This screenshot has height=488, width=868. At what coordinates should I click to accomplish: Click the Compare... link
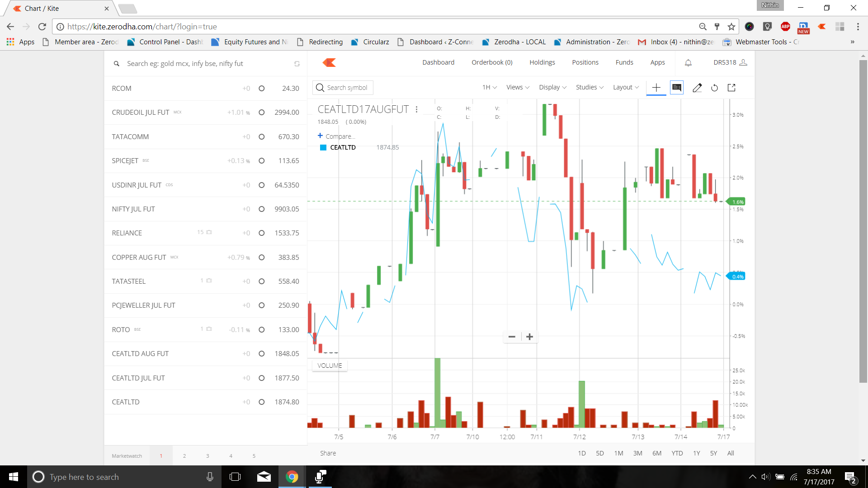(340, 136)
